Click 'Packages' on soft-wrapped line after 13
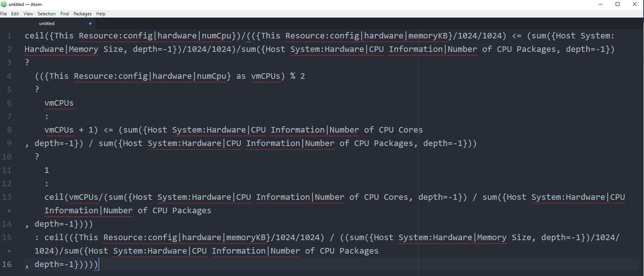Image resolution: width=644 pixels, height=276 pixels. [x=192, y=211]
